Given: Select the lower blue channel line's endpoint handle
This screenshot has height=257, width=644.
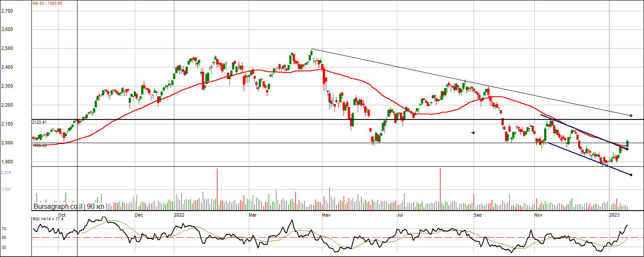Looking at the screenshot, I should 631,174.
